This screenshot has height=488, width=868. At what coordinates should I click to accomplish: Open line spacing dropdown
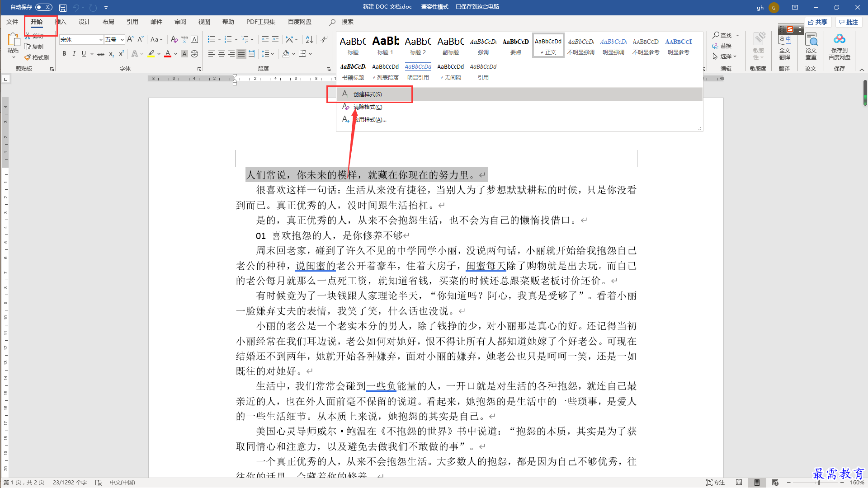click(268, 54)
